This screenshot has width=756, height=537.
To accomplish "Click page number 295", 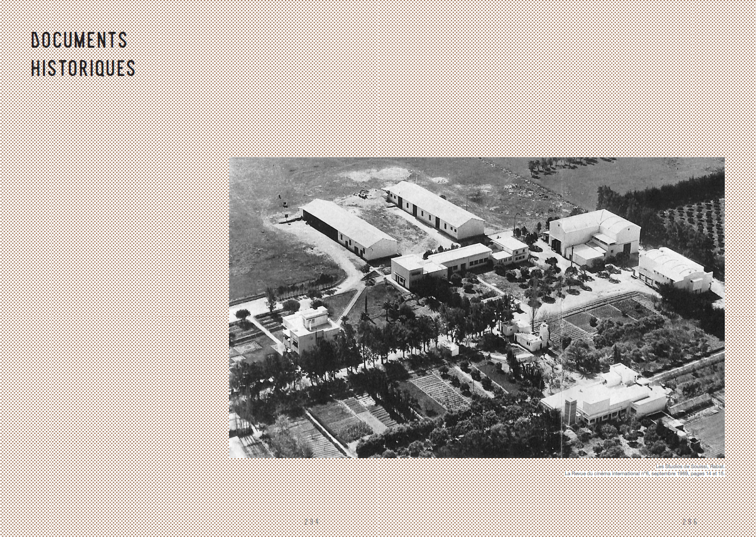I will pyautogui.click(x=689, y=522).
